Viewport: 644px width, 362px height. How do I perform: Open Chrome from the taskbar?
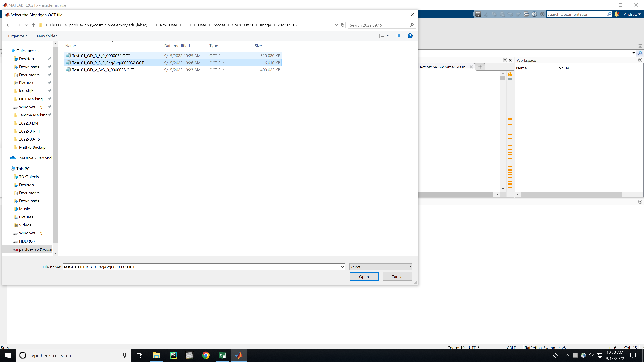(206, 355)
